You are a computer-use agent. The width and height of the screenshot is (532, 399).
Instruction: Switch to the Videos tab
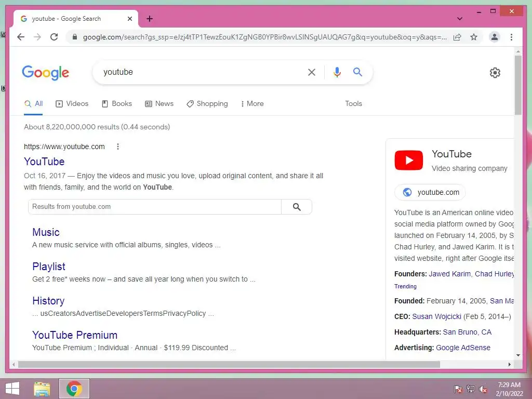click(x=72, y=104)
